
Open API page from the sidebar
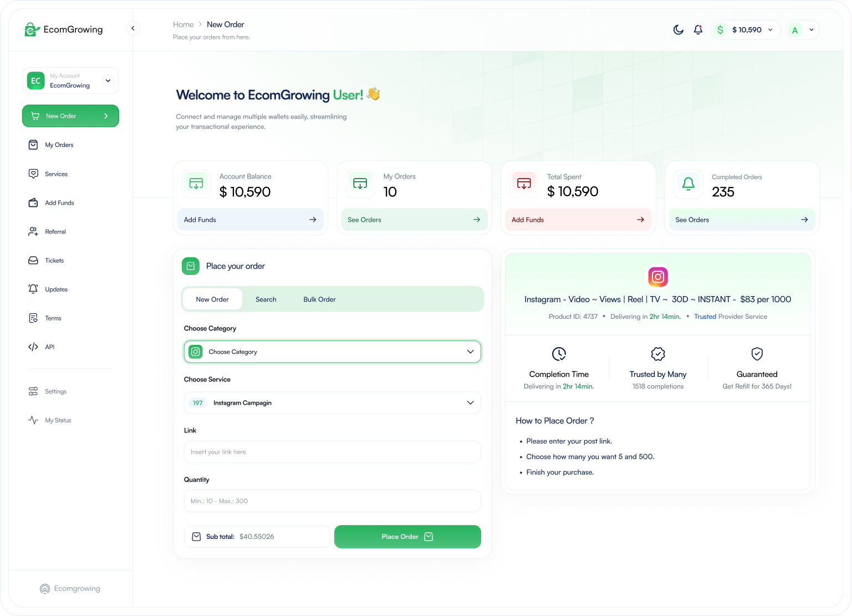49,347
